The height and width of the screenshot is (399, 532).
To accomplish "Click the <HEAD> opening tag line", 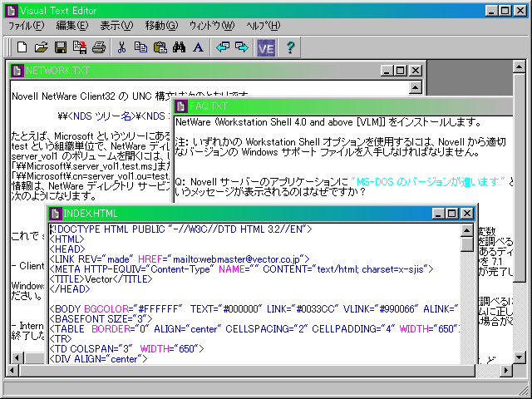I will pyautogui.click(x=67, y=249).
